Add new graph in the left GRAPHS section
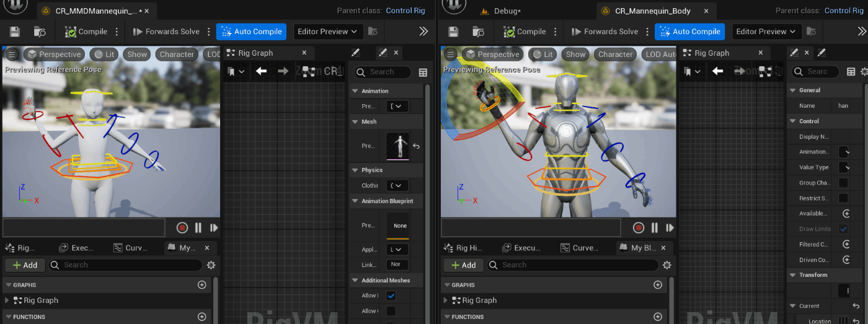This screenshot has height=324, width=868. click(201, 285)
